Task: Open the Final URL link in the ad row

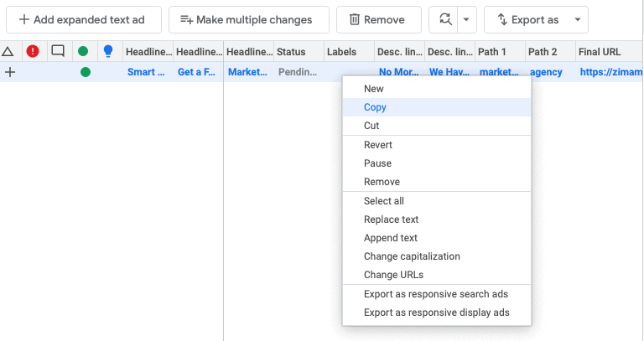Action: click(610, 72)
